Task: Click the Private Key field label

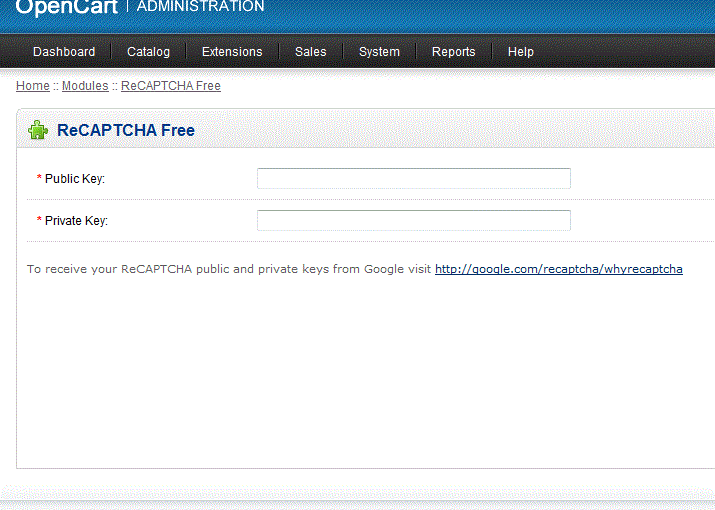Action: point(76,221)
